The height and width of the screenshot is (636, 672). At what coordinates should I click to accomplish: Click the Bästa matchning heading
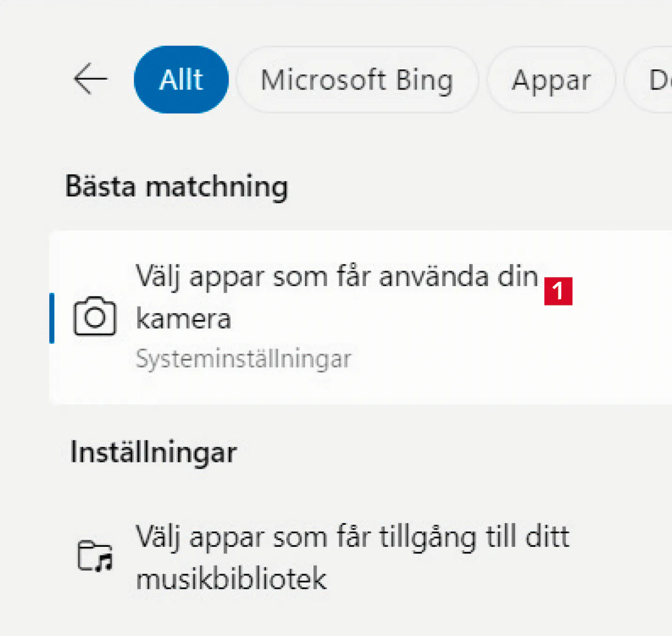[x=176, y=186]
